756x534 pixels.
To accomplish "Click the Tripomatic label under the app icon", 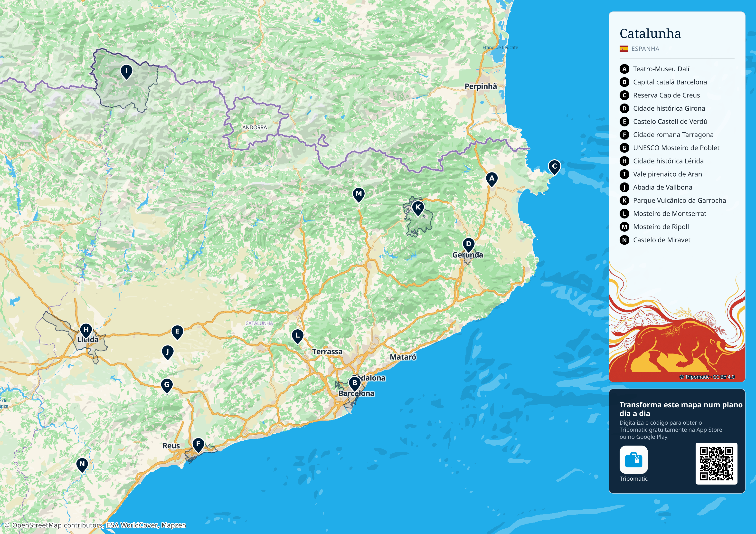I will pyautogui.click(x=633, y=479).
